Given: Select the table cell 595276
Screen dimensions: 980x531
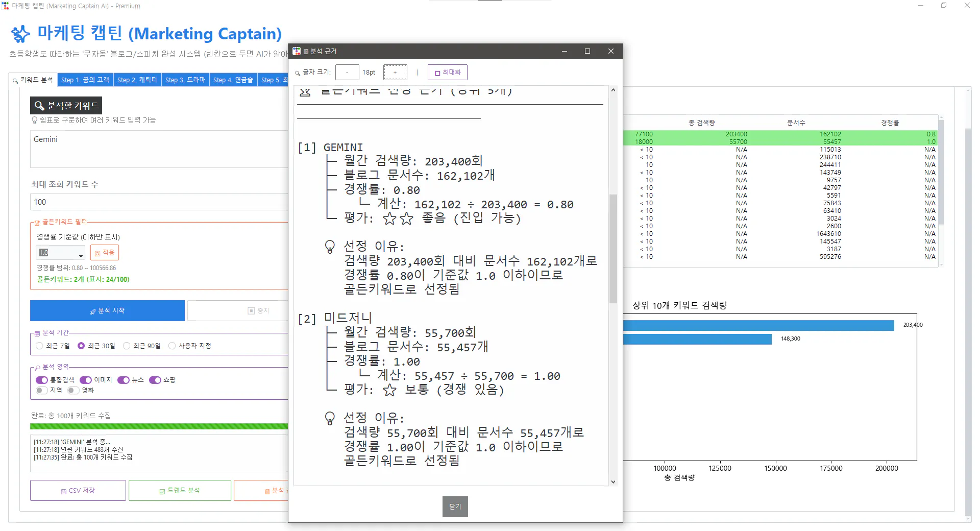Looking at the screenshot, I should tap(830, 257).
